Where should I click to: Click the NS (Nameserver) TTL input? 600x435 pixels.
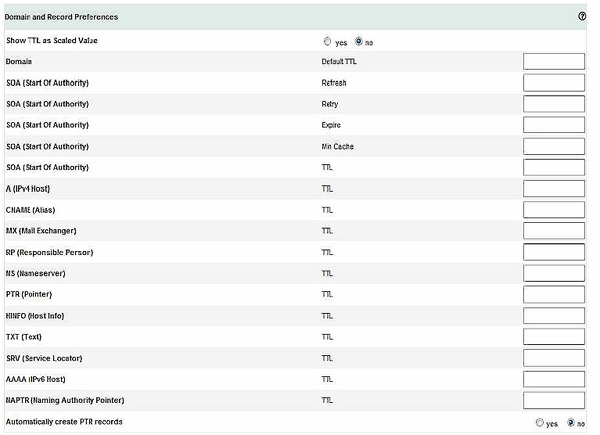(x=554, y=273)
